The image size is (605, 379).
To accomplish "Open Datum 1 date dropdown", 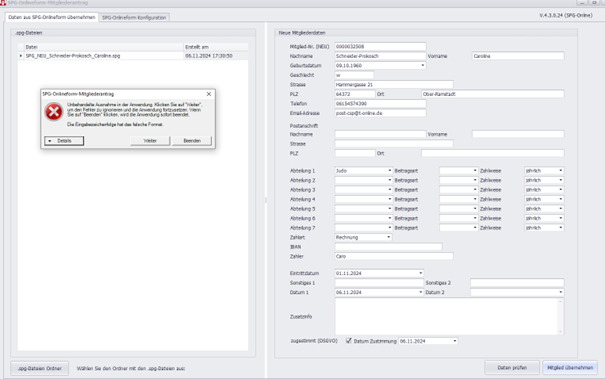I will 421,293.
